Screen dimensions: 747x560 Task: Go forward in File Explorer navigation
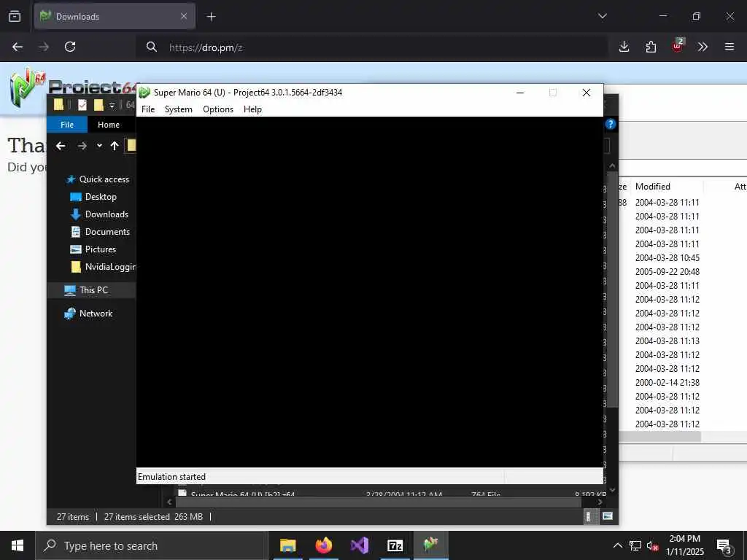point(82,146)
